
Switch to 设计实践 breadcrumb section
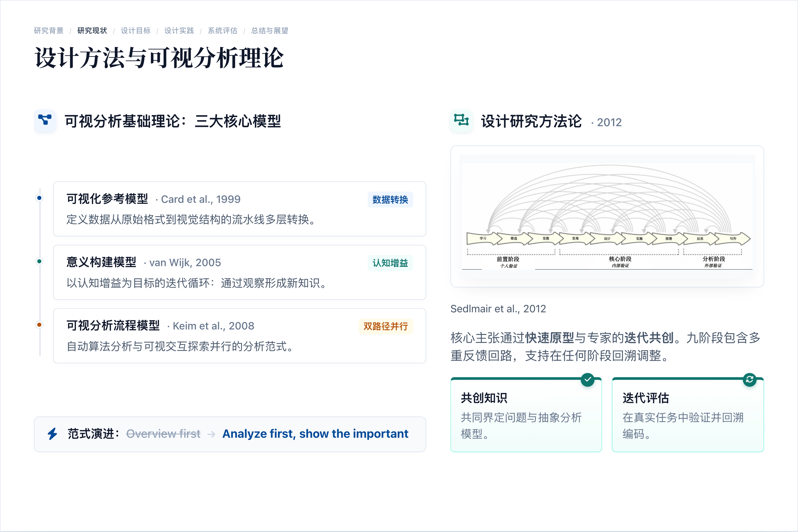tap(179, 31)
